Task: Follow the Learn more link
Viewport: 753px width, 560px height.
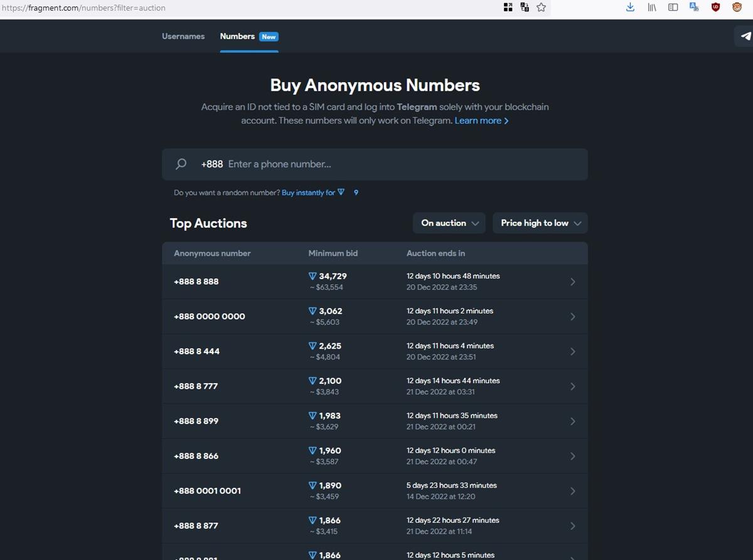Action: [x=481, y=120]
